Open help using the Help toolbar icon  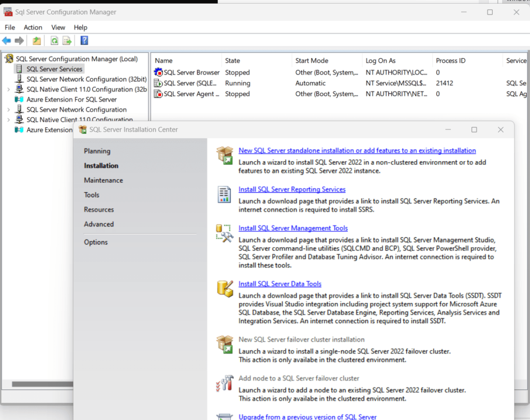click(x=84, y=40)
